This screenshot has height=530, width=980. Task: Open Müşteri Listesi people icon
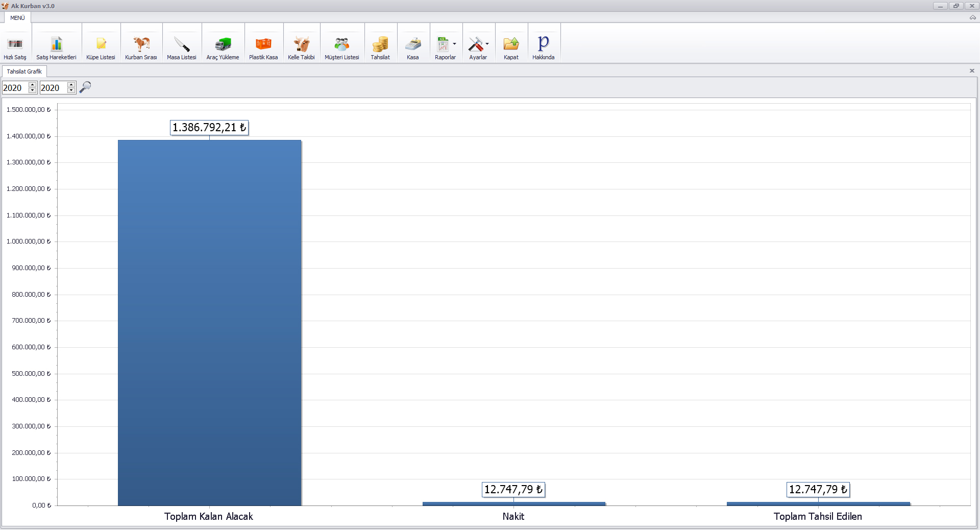(342, 44)
